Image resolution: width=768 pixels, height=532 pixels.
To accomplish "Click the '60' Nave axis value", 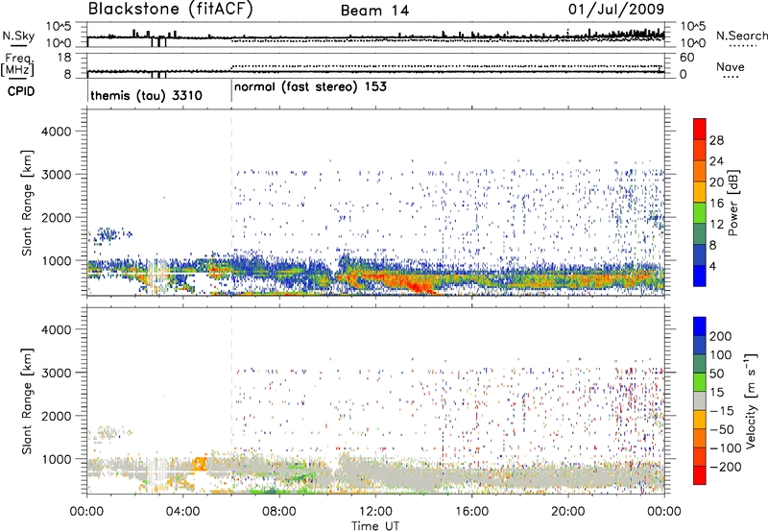I will coord(686,58).
